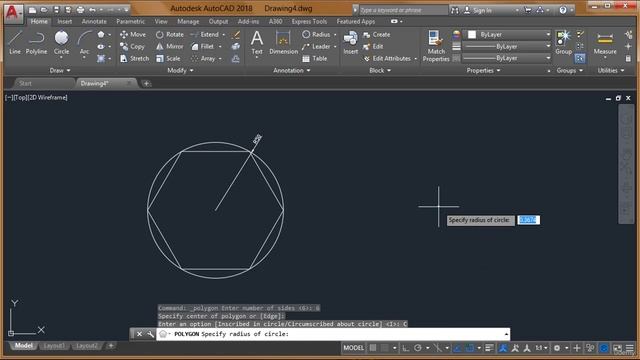
Task: Click the Insert block icon
Action: point(350,42)
